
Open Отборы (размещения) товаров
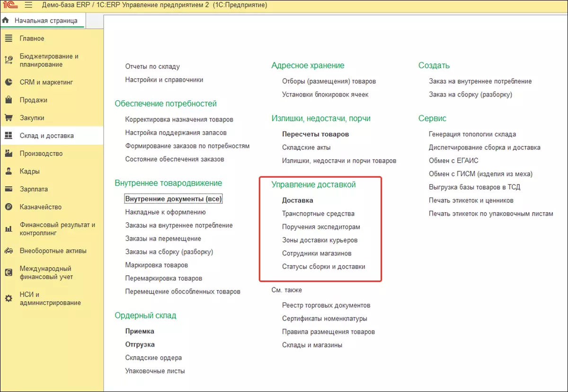(329, 81)
